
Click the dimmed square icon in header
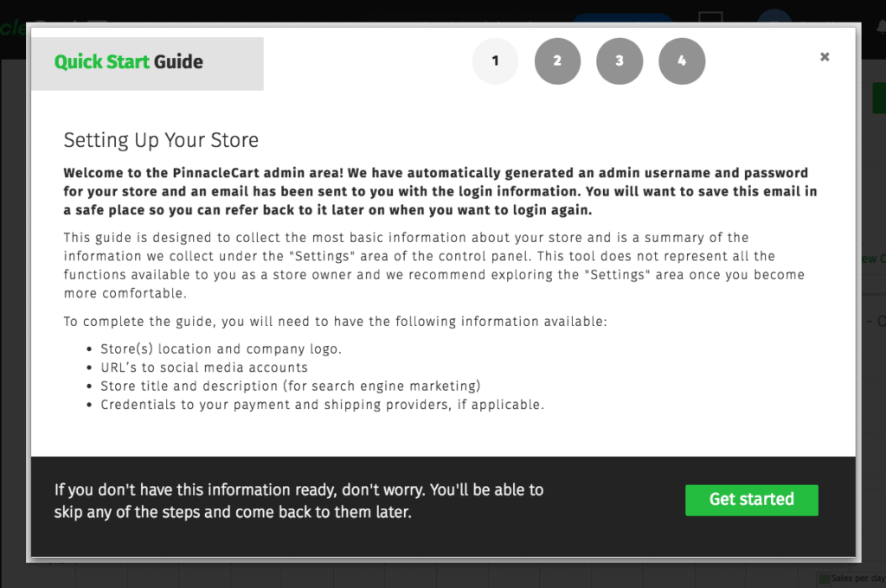click(x=710, y=17)
